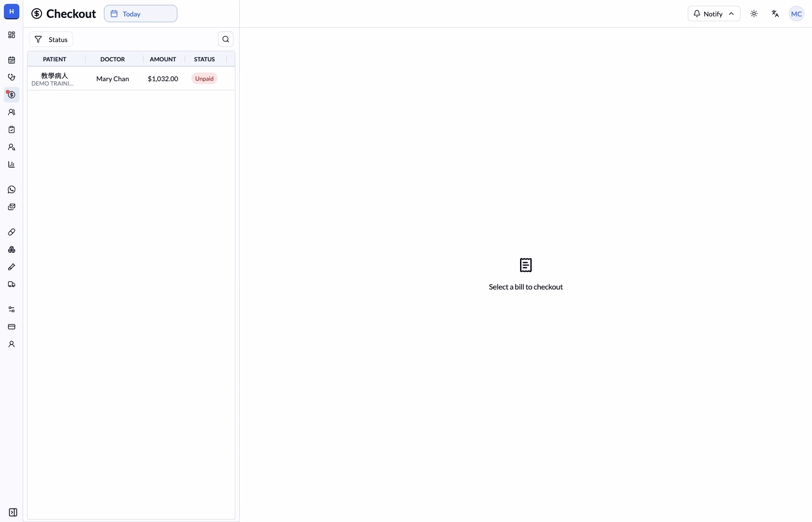The width and height of the screenshot is (812, 522).
Task: Open the mail messages sidebar icon
Action: pos(12,207)
